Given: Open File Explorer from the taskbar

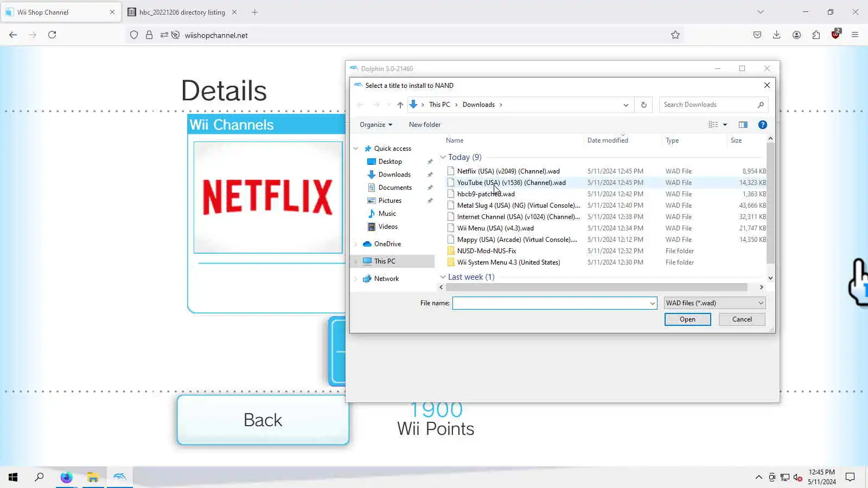Looking at the screenshot, I should click(93, 477).
